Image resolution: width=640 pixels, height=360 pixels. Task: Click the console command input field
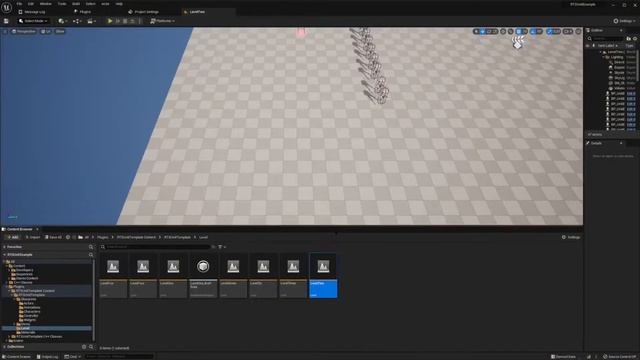tap(118, 357)
